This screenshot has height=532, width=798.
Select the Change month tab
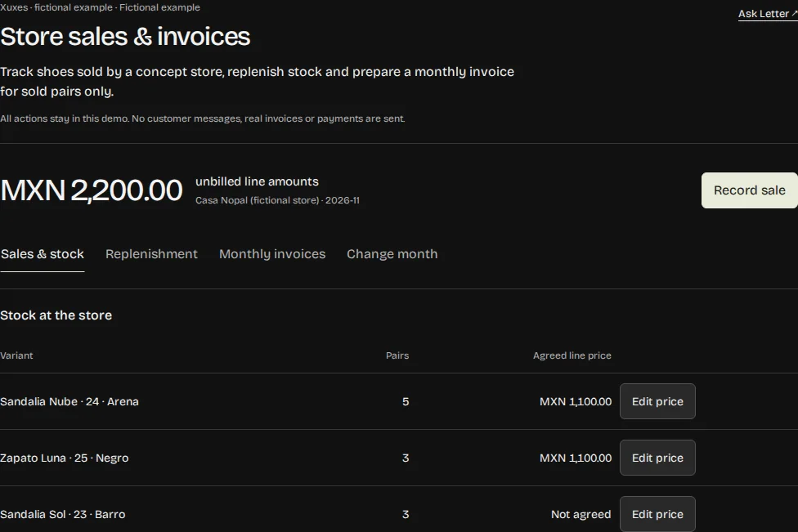(x=392, y=254)
